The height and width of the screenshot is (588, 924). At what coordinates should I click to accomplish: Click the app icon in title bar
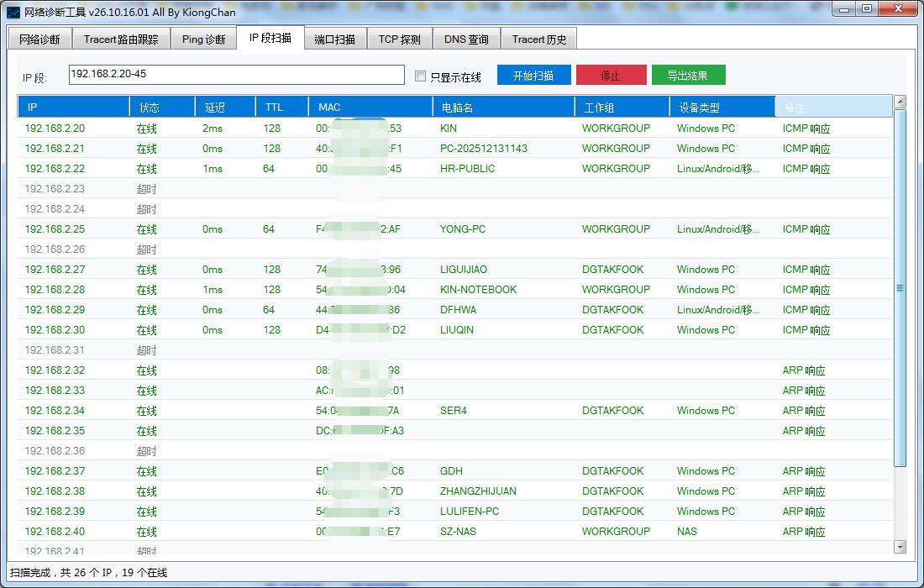pyautogui.click(x=13, y=12)
